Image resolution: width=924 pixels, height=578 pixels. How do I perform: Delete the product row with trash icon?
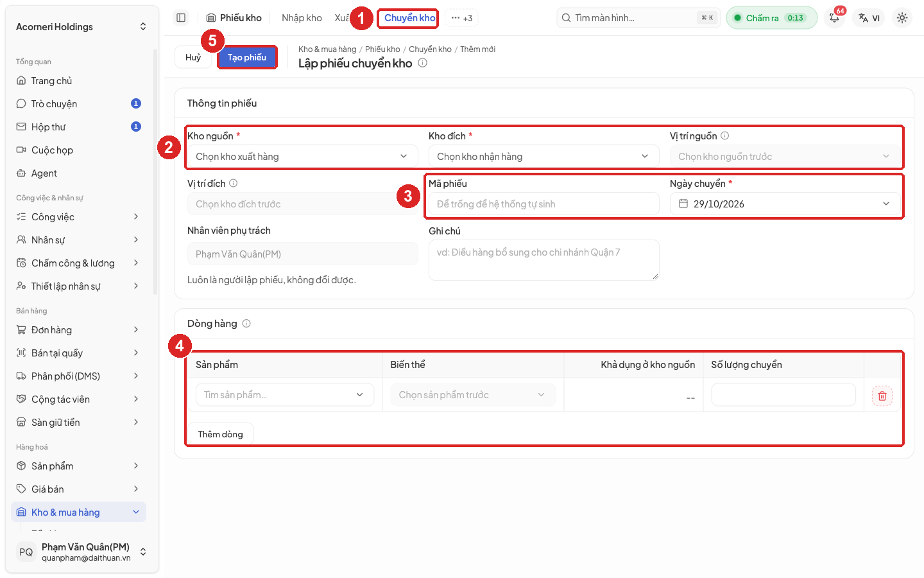[x=882, y=396]
